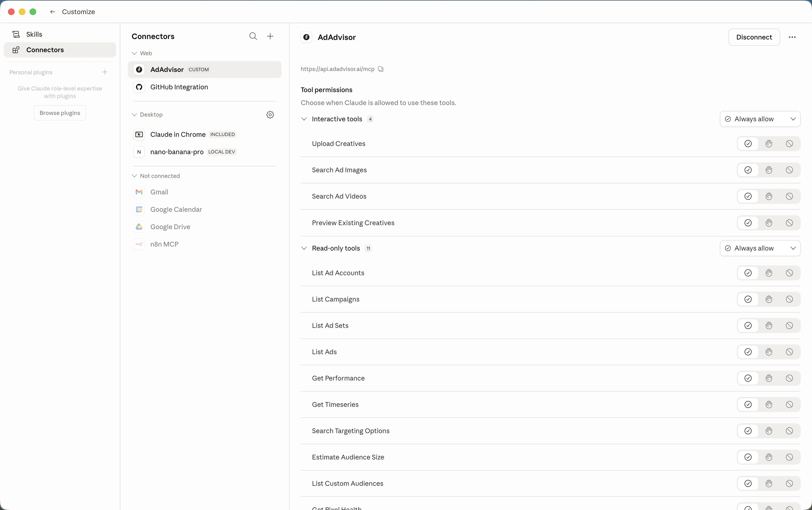Open Read-only tools Always allow dropdown

click(x=760, y=248)
